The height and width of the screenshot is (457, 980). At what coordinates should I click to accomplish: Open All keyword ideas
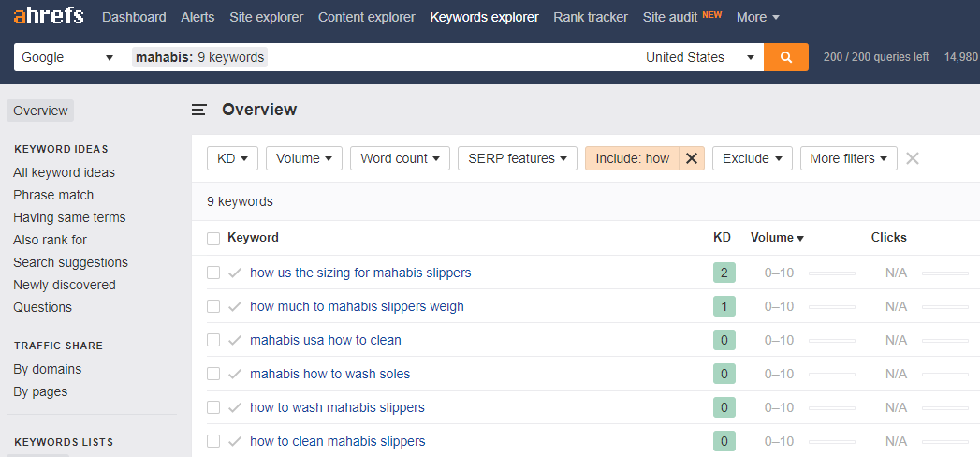64,172
